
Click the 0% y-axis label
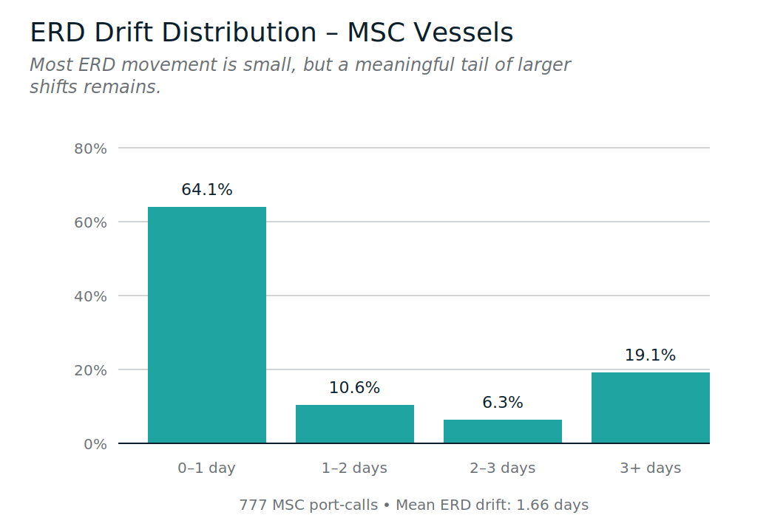pos(95,444)
